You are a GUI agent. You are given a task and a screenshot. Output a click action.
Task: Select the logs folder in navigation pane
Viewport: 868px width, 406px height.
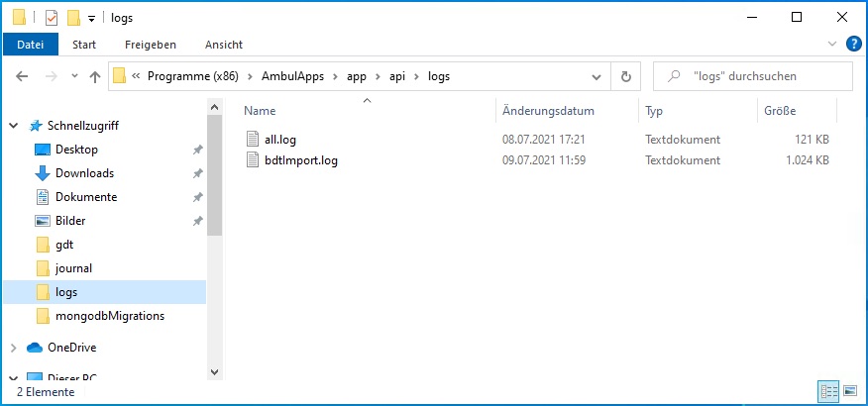[x=105, y=292]
